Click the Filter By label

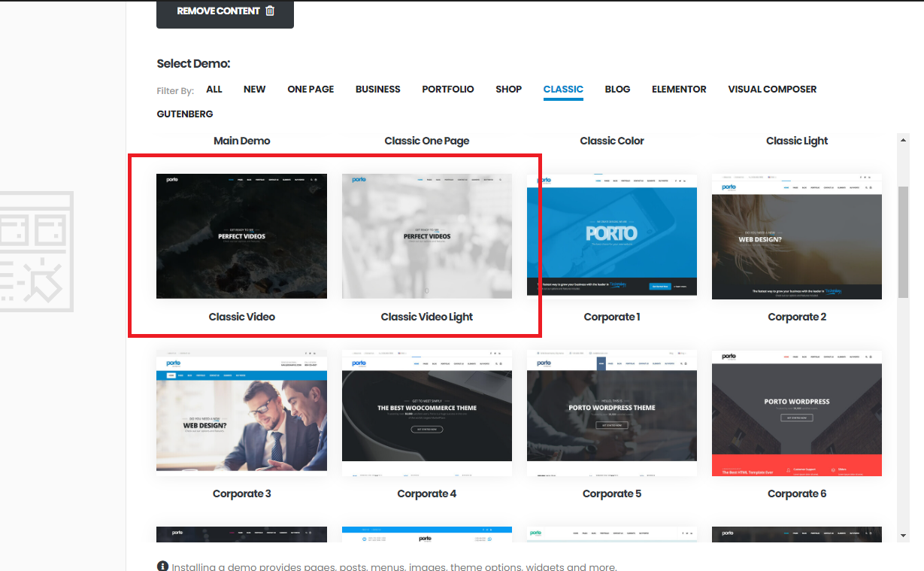[175, 90]
